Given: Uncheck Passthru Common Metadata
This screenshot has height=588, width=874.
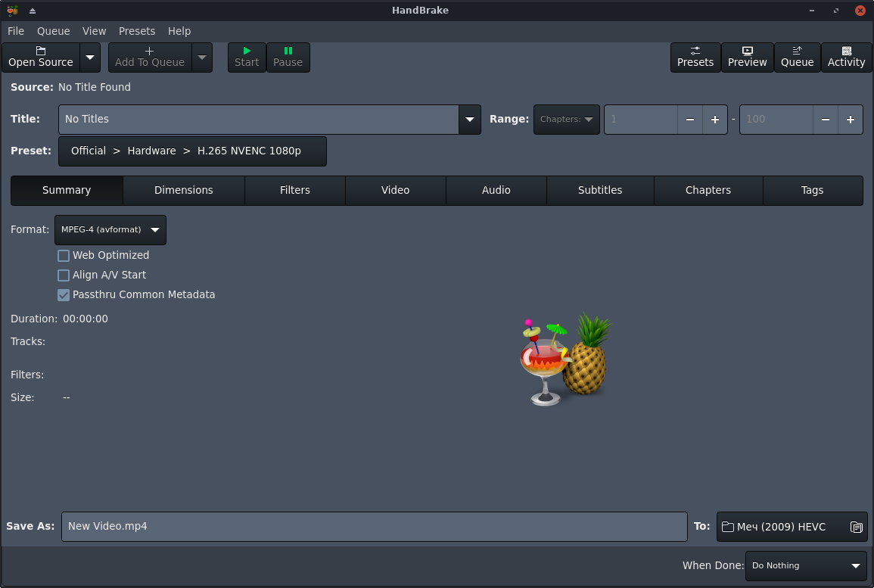Looking at the screenshot, I should [64, 295].
